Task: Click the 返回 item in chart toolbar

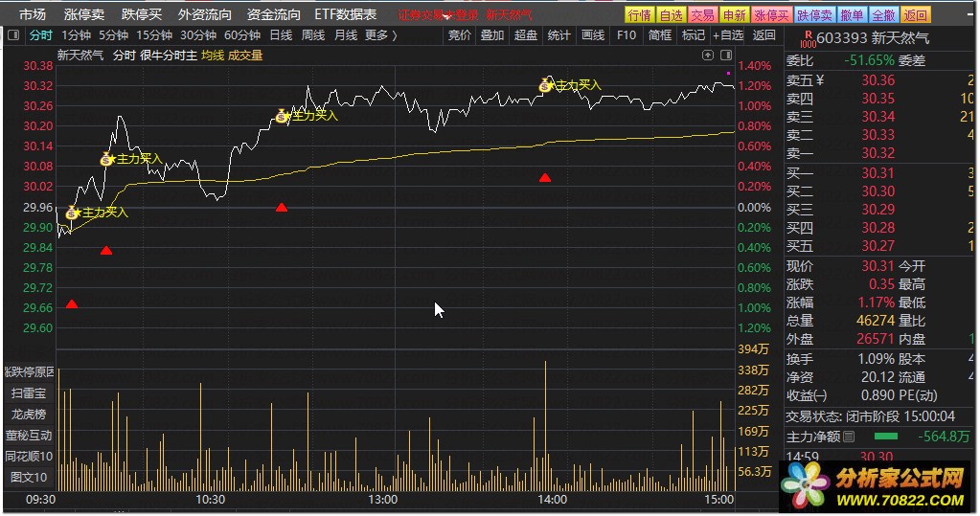Action: point(763,35)
